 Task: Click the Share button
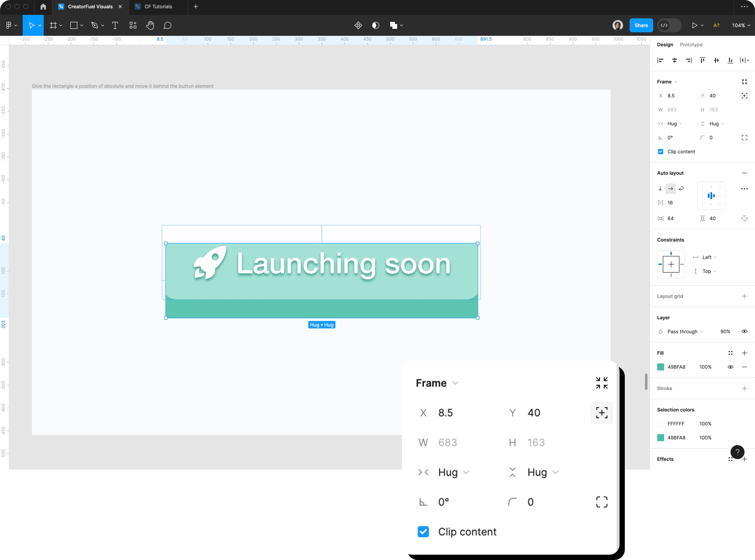pyautogui.click(x=641, y=25)
